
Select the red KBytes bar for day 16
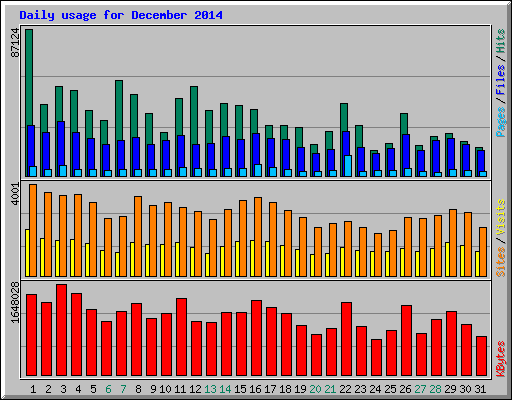257,338
